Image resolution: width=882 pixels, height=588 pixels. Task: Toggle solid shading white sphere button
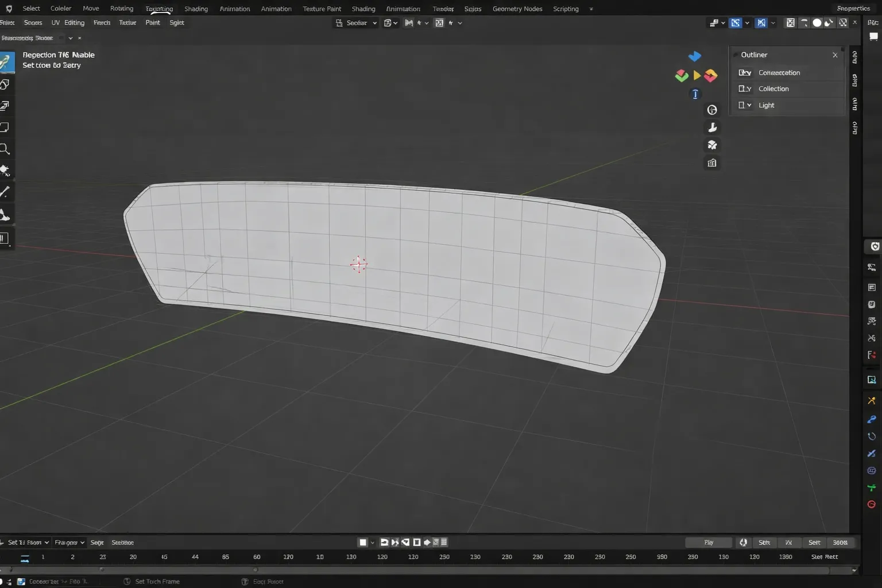click(817, 23)
